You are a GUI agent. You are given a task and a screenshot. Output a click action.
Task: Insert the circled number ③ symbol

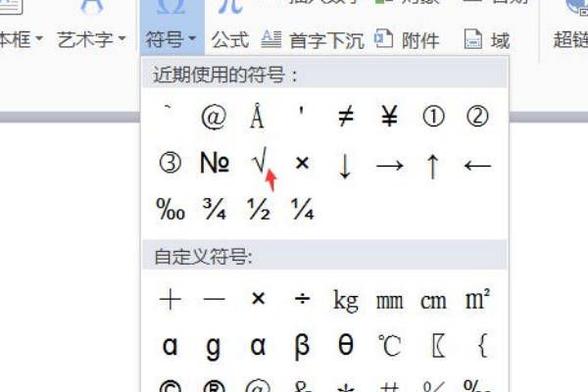171,164
